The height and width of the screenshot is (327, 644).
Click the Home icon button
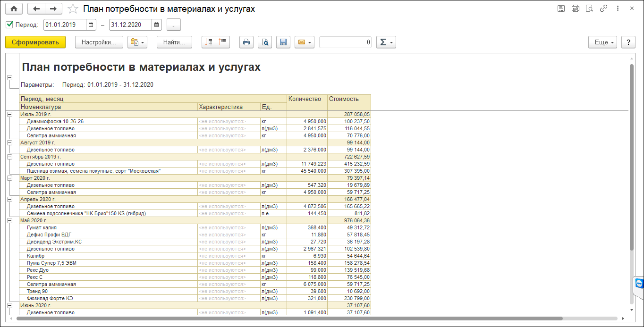pyautogui.click(x=14, y=8)
